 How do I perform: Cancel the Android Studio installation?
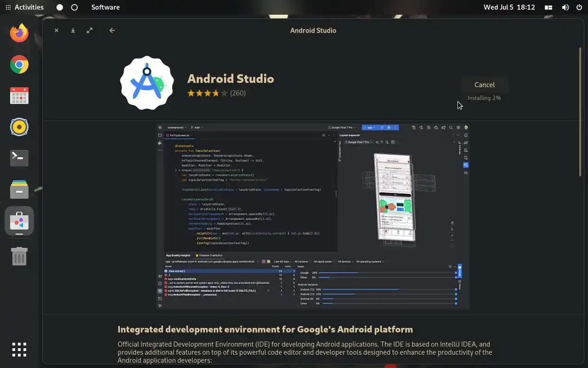pyautogui.click(x=484, y=85)
